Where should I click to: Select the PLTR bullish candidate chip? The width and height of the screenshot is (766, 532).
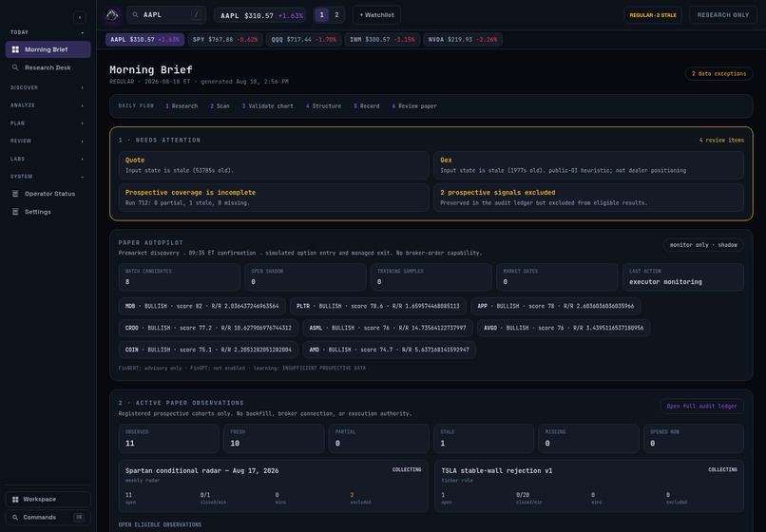[377, 306]
